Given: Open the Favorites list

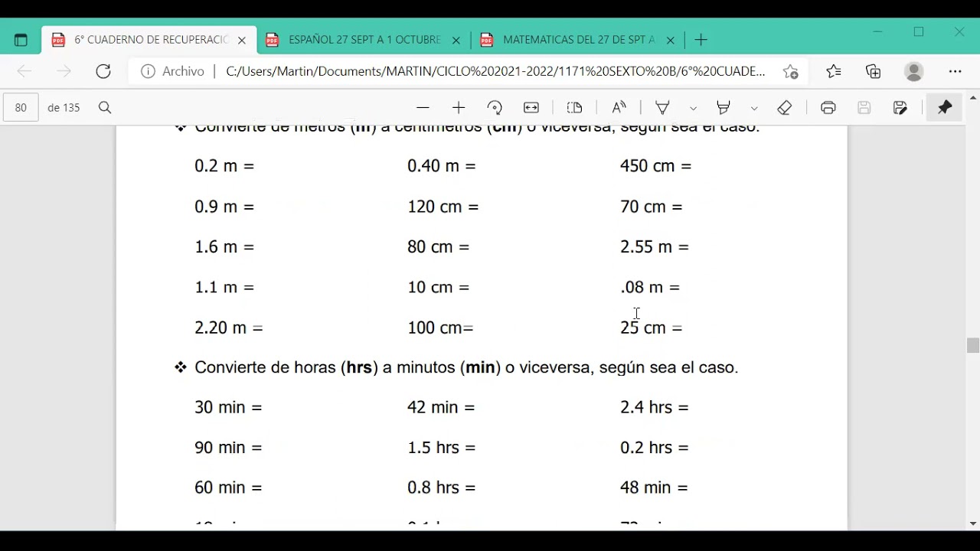Looking at the screenshot, I should coord(834,71).
